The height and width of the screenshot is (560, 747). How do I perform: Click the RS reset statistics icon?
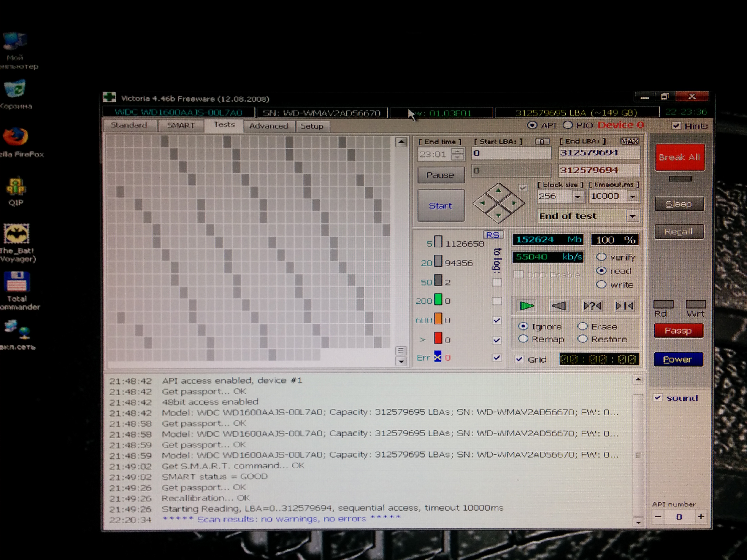493,235
